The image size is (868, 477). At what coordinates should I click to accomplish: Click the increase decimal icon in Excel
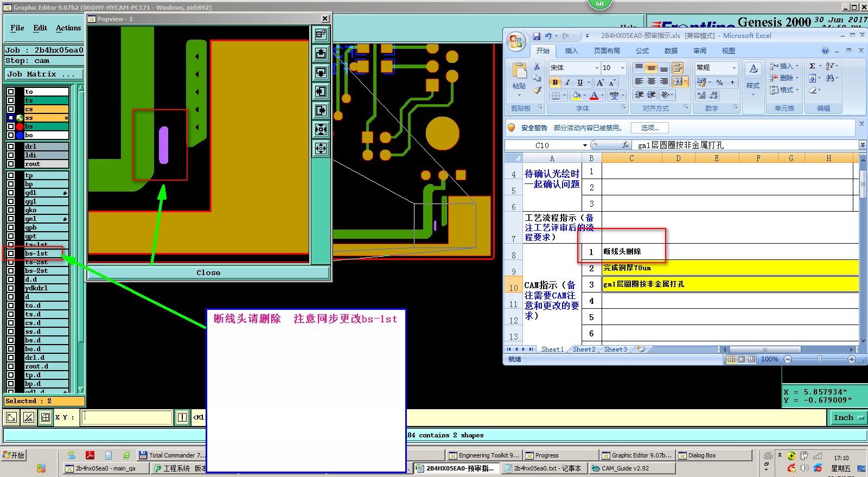701,96
